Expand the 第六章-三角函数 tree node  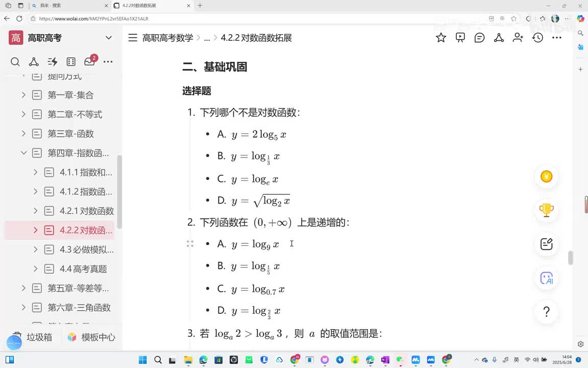[23, 308]
